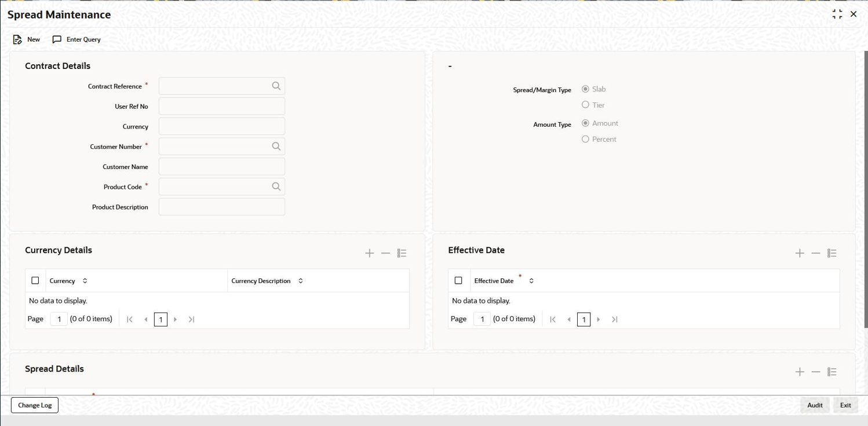Focus the Customer Name field
The width and height of the screenshot is (868, 426).
pos(222,167)
